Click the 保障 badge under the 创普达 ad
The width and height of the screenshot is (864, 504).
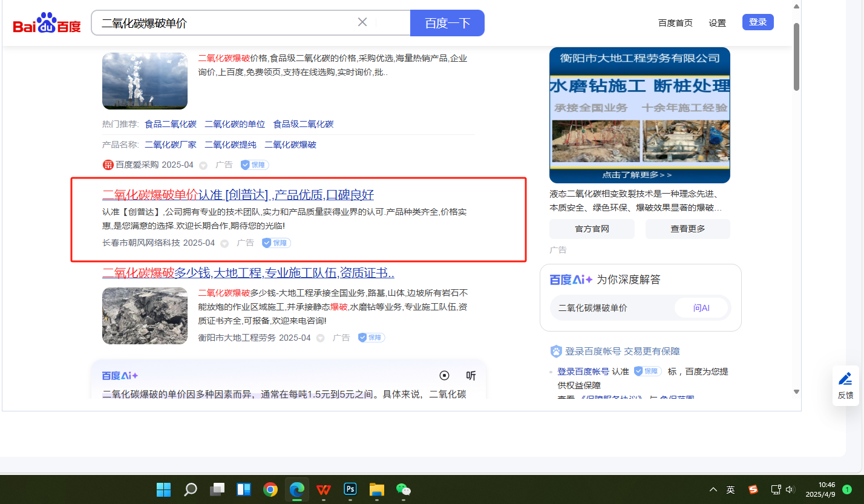276,243
